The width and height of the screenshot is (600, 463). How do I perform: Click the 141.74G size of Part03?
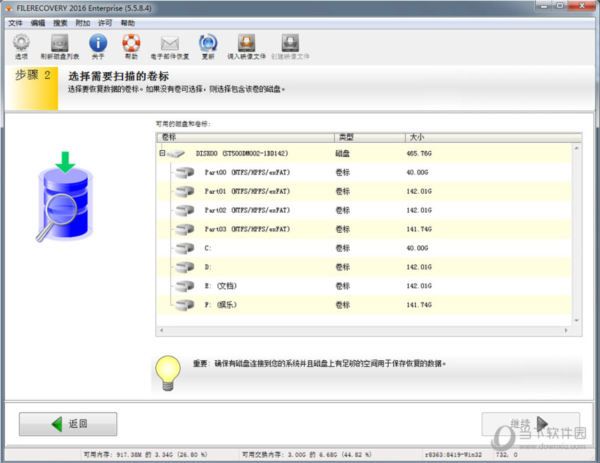[419, 229]
